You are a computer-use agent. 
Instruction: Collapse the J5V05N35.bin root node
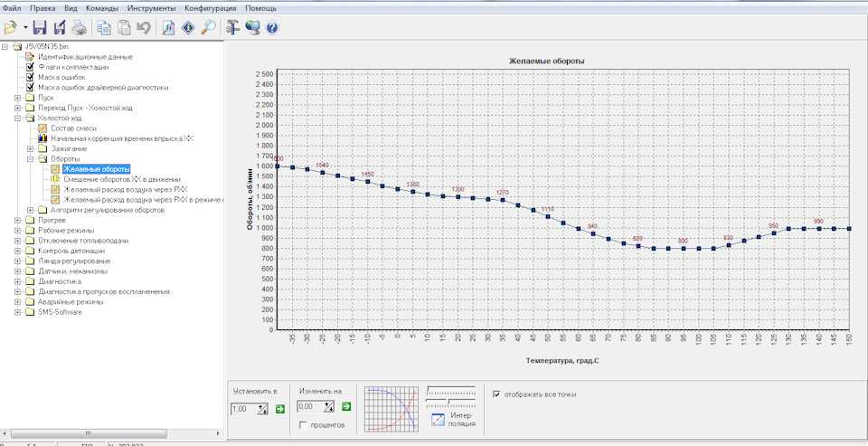point(5,46)
